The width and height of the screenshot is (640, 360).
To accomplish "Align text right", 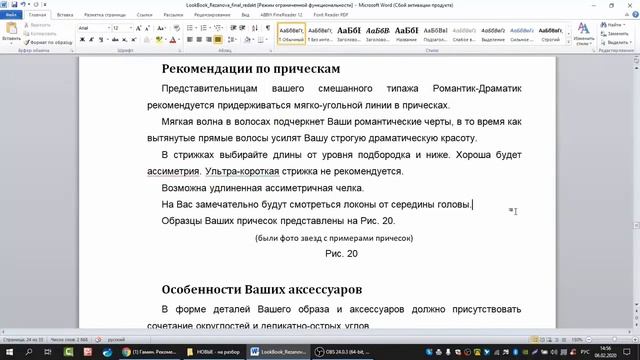I will (x=209, y=40).
